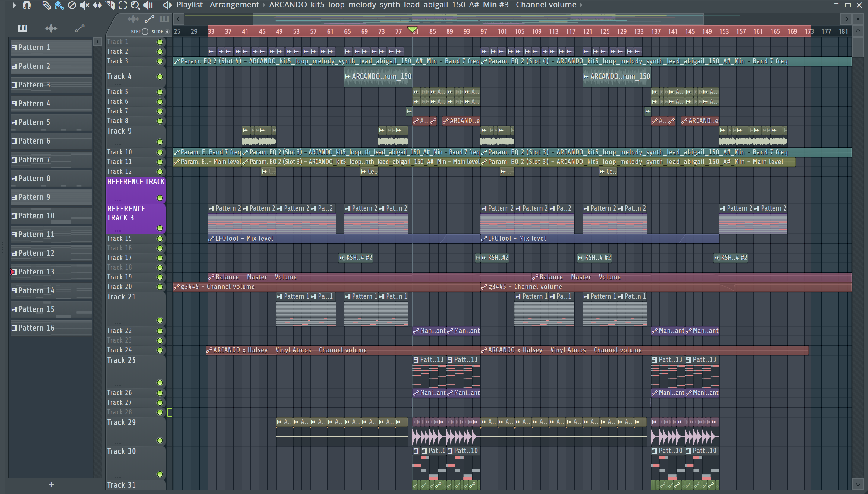Open the Param. E..Band 7 freq clip menu on Track 10
The height and width of the screenshot is (494, 868).
[x=176, y=152]
